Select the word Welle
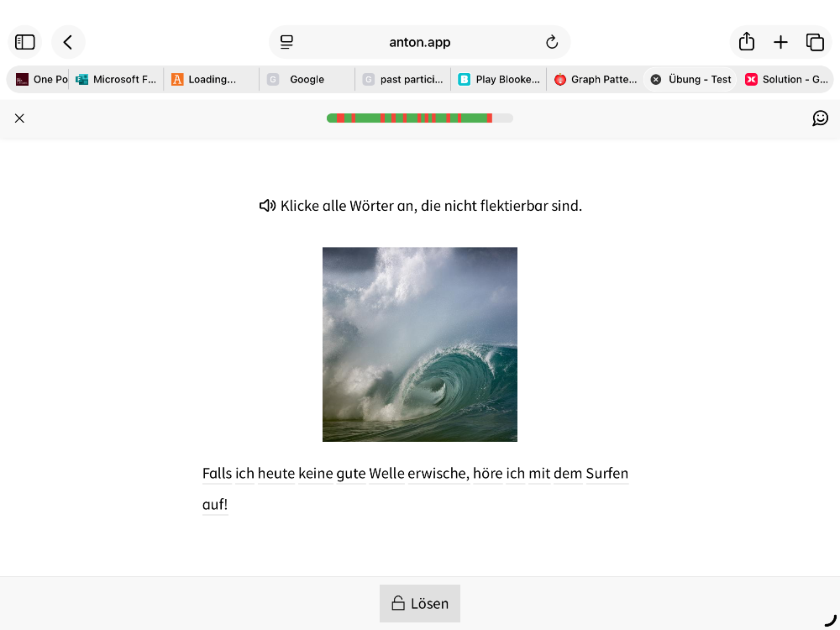Image resolution: width=840 pixels, height=630 pixels. 386,473
